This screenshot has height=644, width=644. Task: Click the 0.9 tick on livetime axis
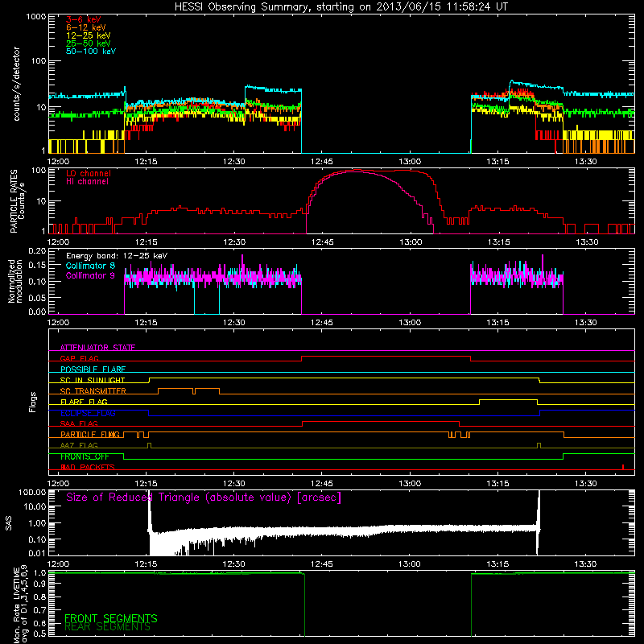pos(39,584)
